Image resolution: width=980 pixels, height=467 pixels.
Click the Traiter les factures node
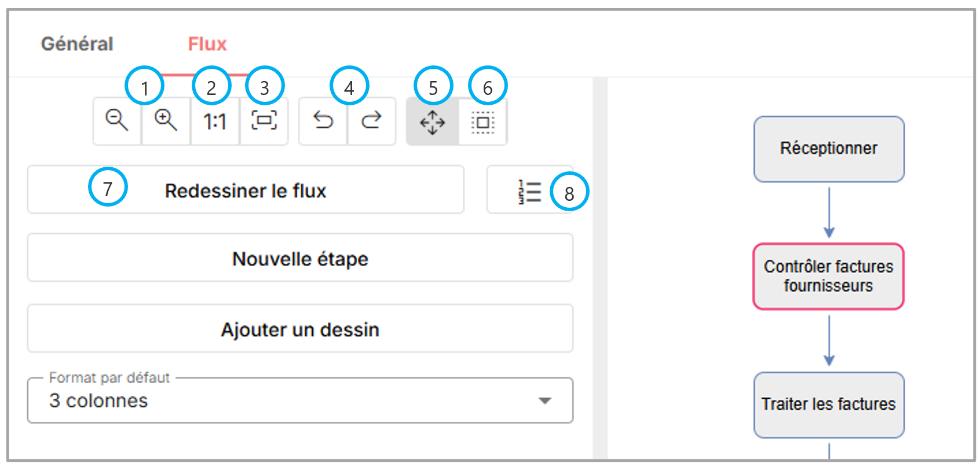[x=828, y=404]
